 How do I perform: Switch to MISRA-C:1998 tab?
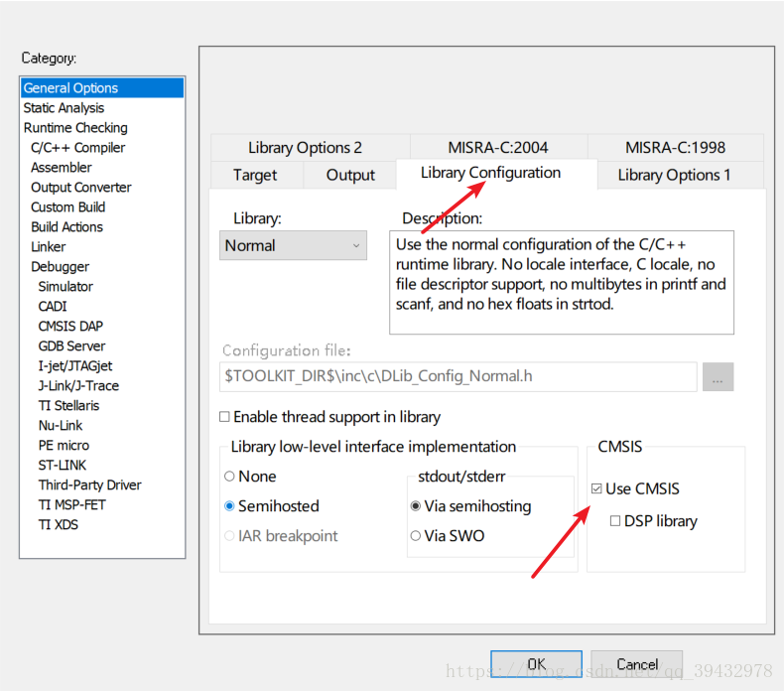(x=675, y=148)
